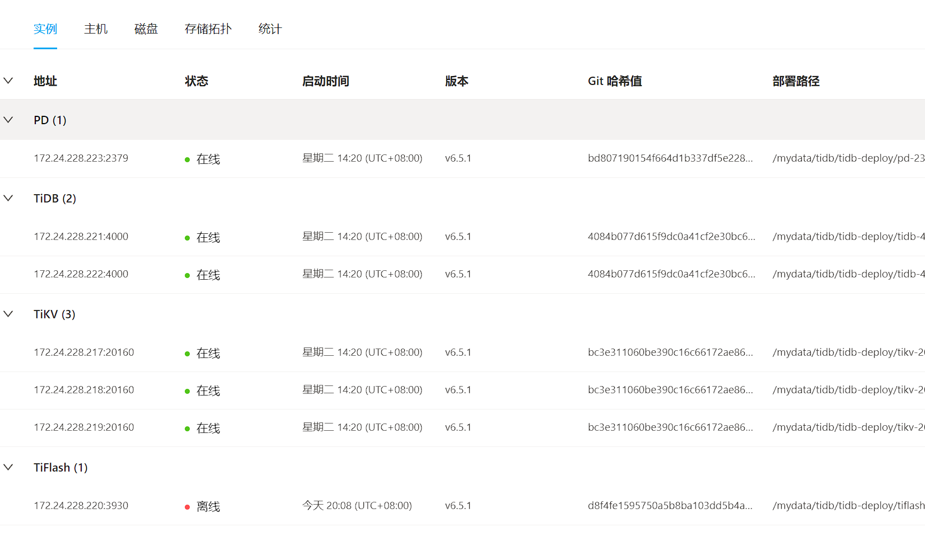Screen dimensions: 925x560
Task: Select address 172.24.228.223:2379
Action: [x=81, y=158]
